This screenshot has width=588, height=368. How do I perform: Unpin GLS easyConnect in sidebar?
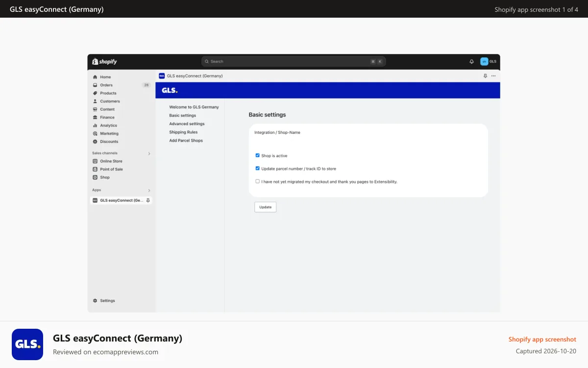148,200
